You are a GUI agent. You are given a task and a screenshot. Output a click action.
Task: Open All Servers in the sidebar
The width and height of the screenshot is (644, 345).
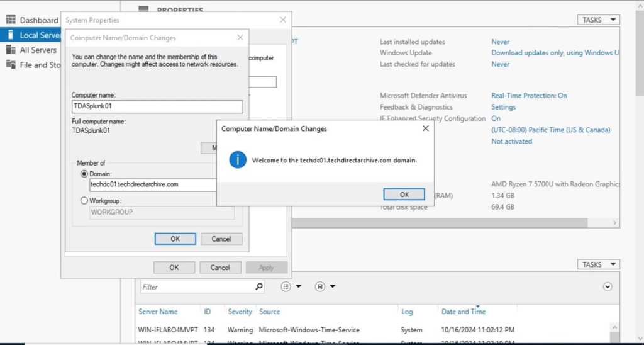point(38,50)
